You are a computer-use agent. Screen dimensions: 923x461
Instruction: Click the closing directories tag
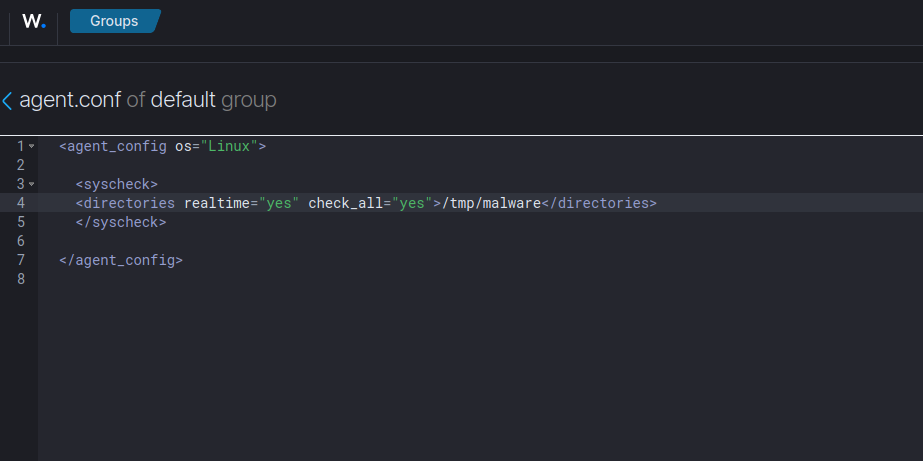[x=599, y=203]
